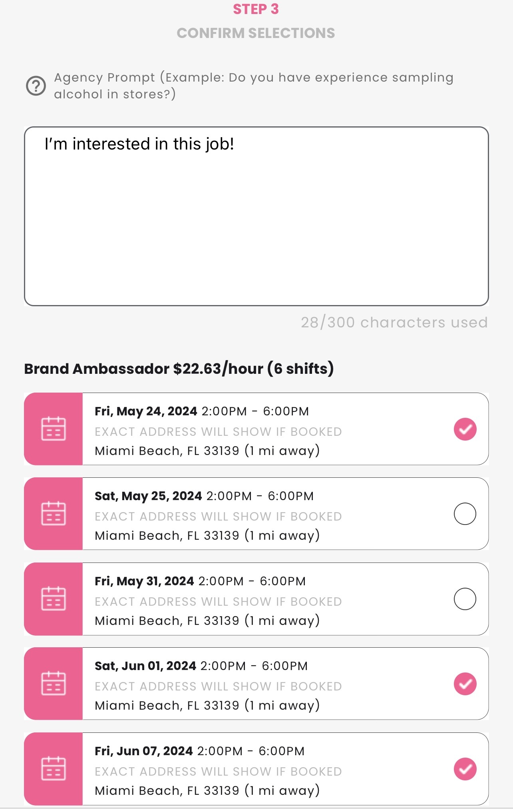The height and width of the screenshot is (812, 513).
Task: Click calendar icon for Sat, May 25 shift
Action: [x=54, y=513]
